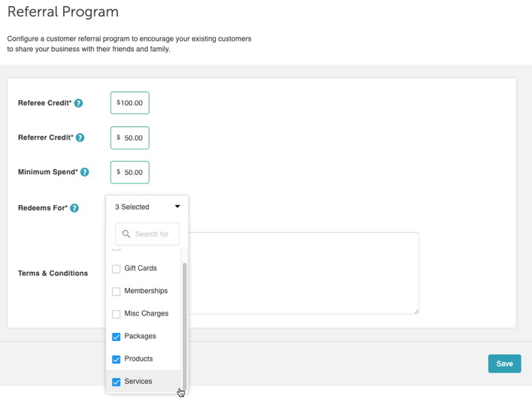This screenshot has height=411, width=532.
Task: Uncheck the Packages checkbox
Action: pos(116,337)
